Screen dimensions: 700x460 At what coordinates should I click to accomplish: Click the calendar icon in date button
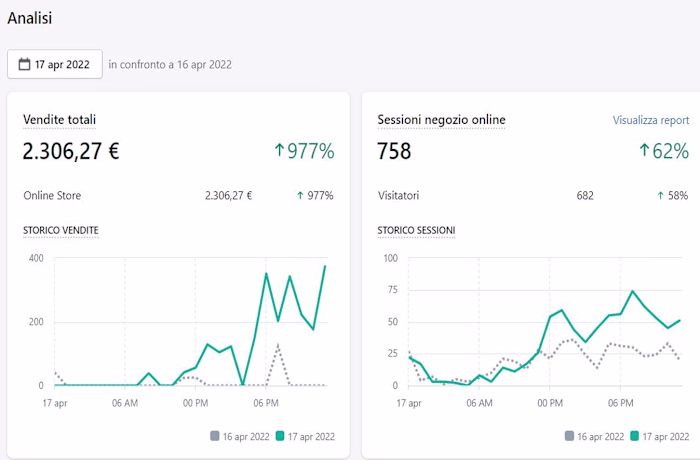[24, 64]
